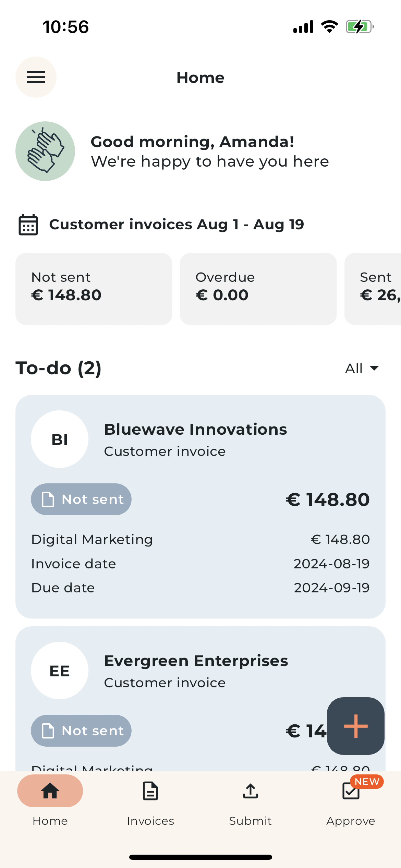Tap the BI initials avatar

pos(60,439)
